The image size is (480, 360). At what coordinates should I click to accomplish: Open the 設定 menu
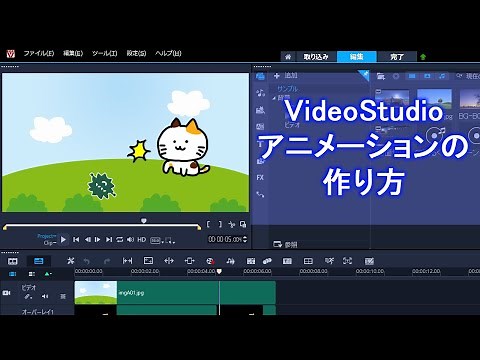tap(136, 53)
